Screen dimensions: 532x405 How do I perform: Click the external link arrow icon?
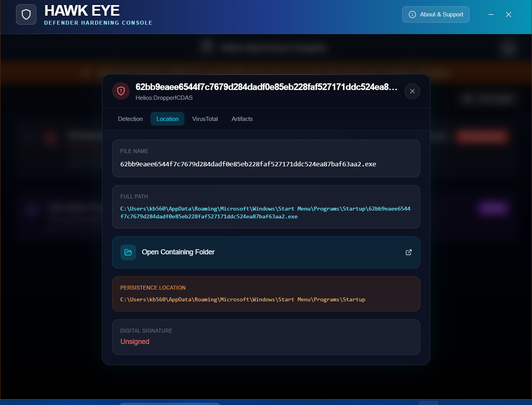pos(408,252)
